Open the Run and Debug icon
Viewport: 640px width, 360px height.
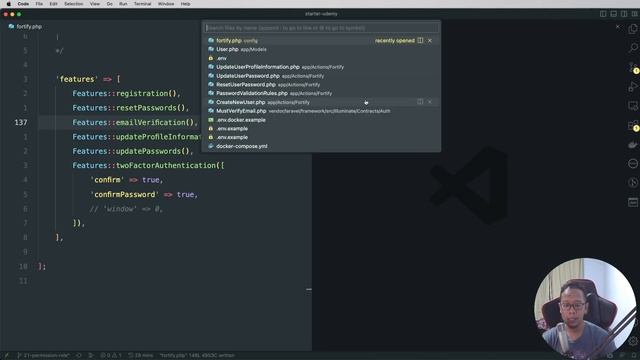(x=633, y=87)
